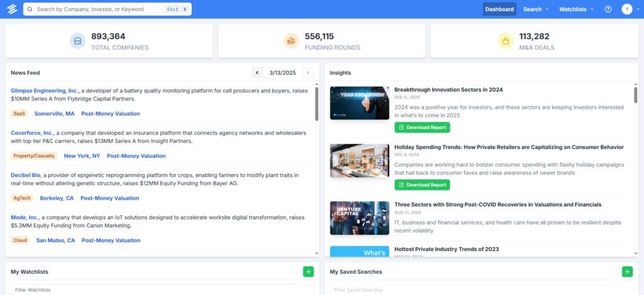The image size is (644, 295).
Task: Click the top search input field
Action: click(101, 9)
